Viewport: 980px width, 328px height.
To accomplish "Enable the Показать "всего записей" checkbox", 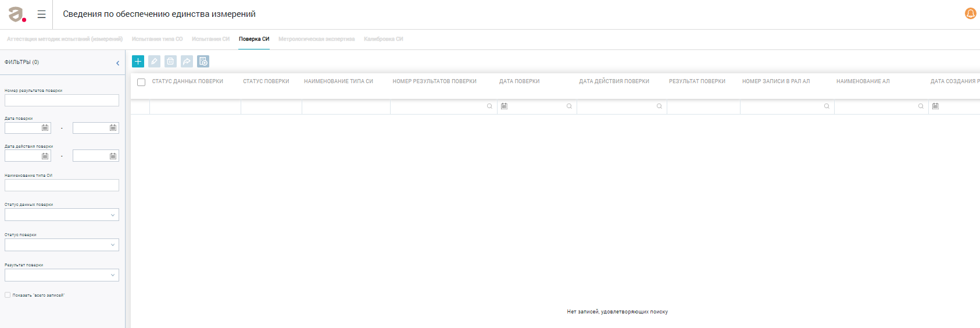I will (8, 295).
